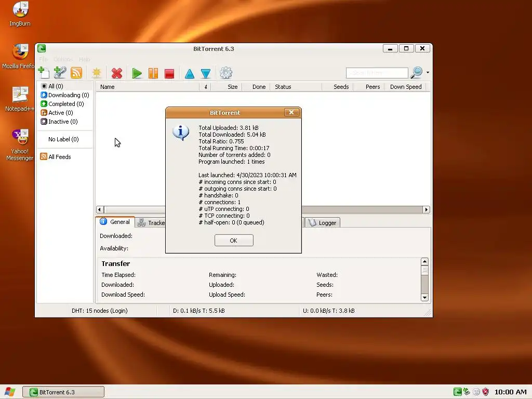Maximize the BitTorrent 6.3 window
Viewport: 532px width, 399px height.
(x=406, y=48)
